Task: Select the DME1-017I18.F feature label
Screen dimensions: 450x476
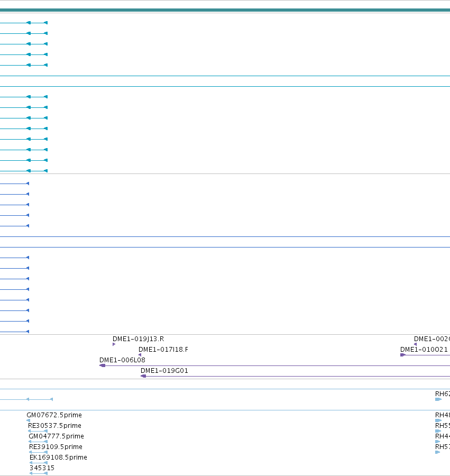Action: point(163,350)
